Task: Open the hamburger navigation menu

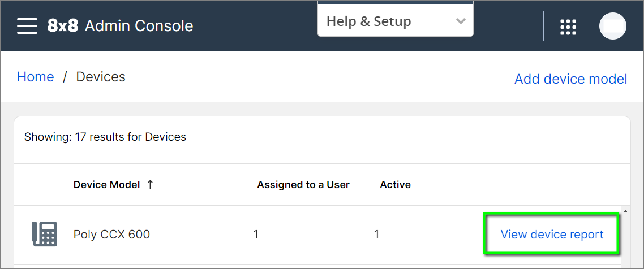Action: click(x=27, y=26)
